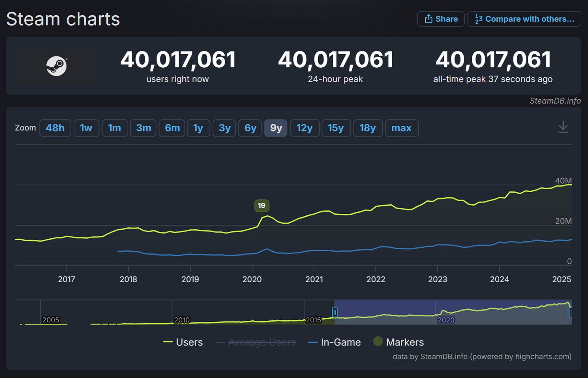Click the 2017 axis label

[x=67, y=279]
